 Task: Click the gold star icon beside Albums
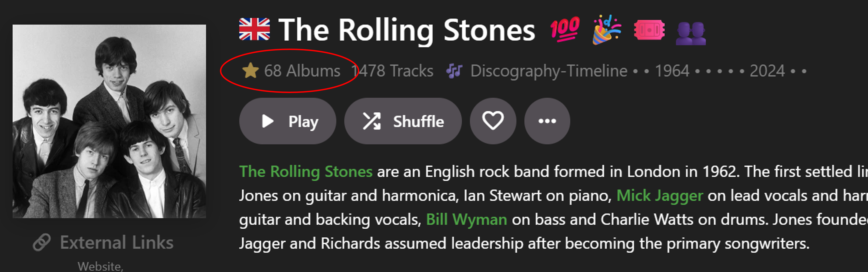250,71
